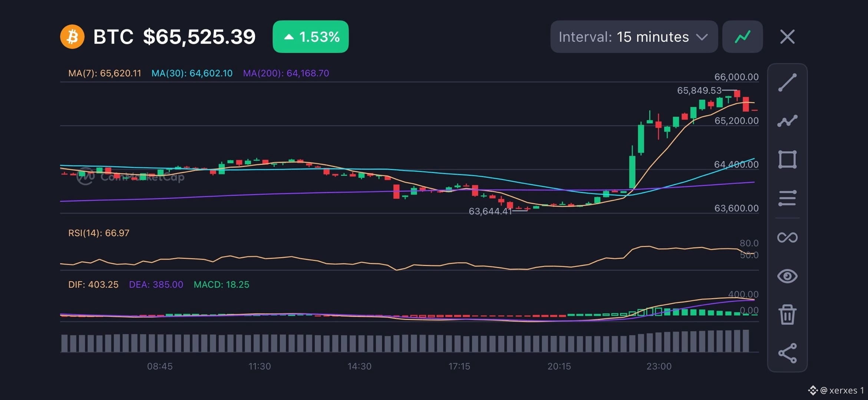Image resolution: width=868 pixels, height=400 pixels.
Task: Select the rectangle shape drawing tool
Action: (787, 160)
